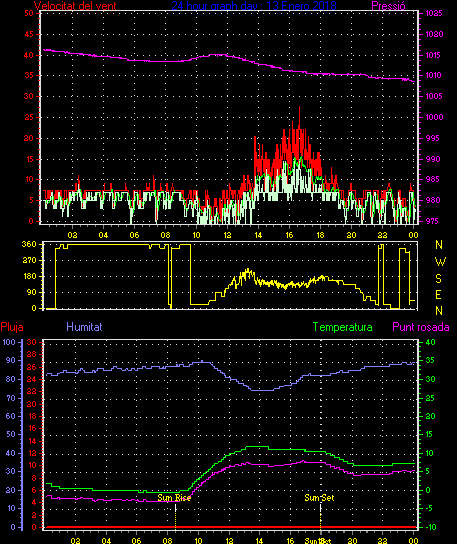Select the 1000 pressure axis value
This screenshot has width=457, height=544.
click(434, 117)
